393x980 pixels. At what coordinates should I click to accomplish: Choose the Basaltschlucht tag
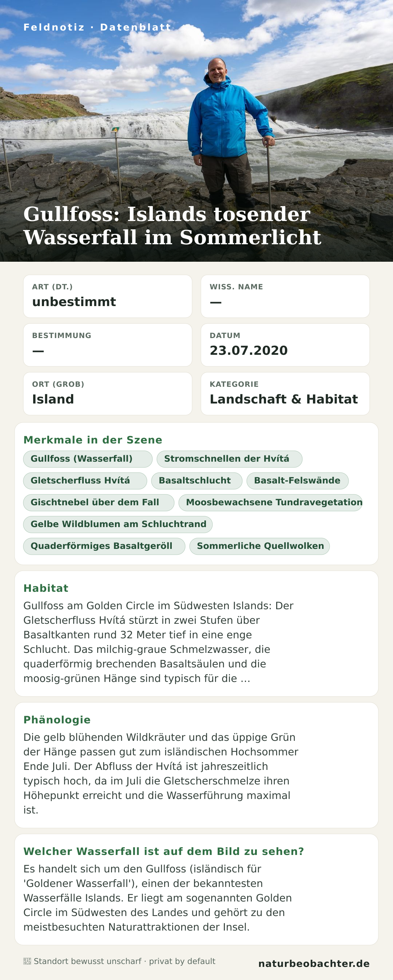point(197,481)
